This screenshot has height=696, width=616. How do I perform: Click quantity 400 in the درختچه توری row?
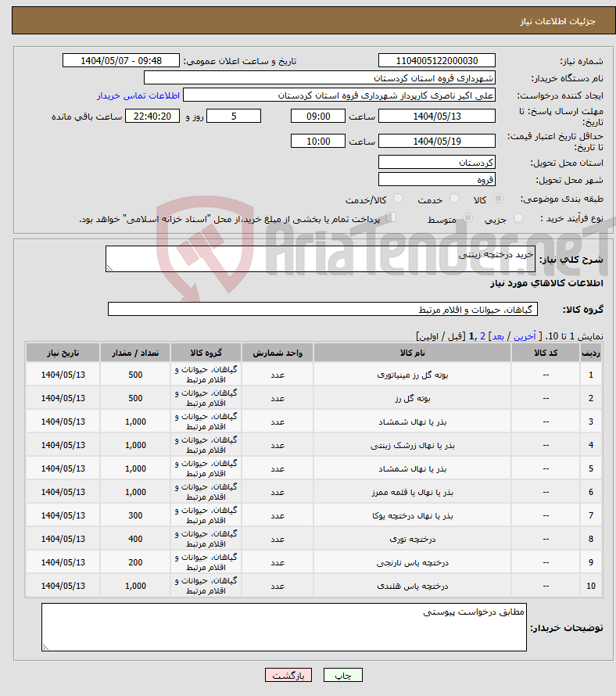pyautogui.click(x=135, y=539)
